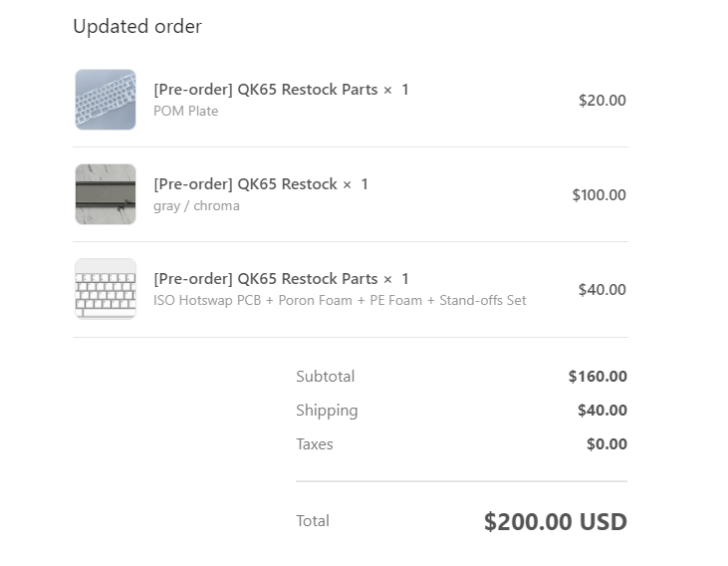Screen dimensions: 728x566
Task: Click the $20.00 item price
Action: [603, 100]
